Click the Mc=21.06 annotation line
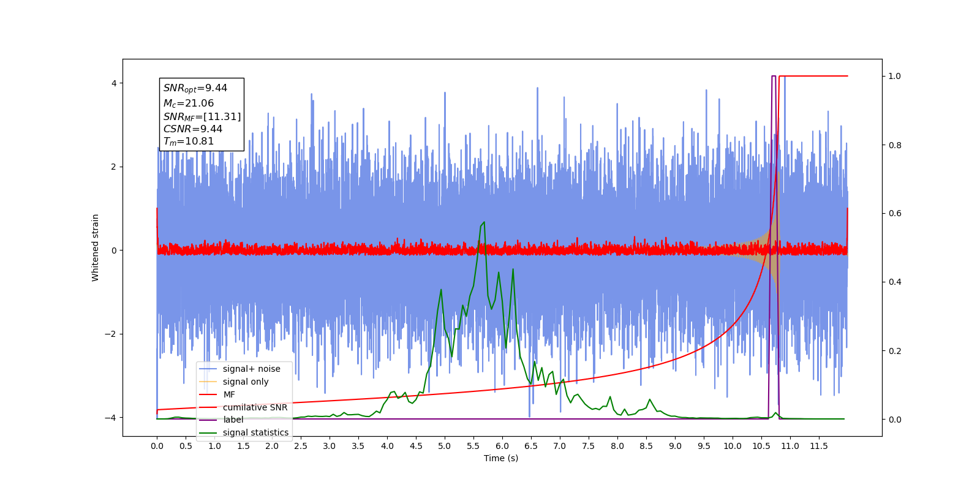Screen dimensions: 980x490 [189, 104]
